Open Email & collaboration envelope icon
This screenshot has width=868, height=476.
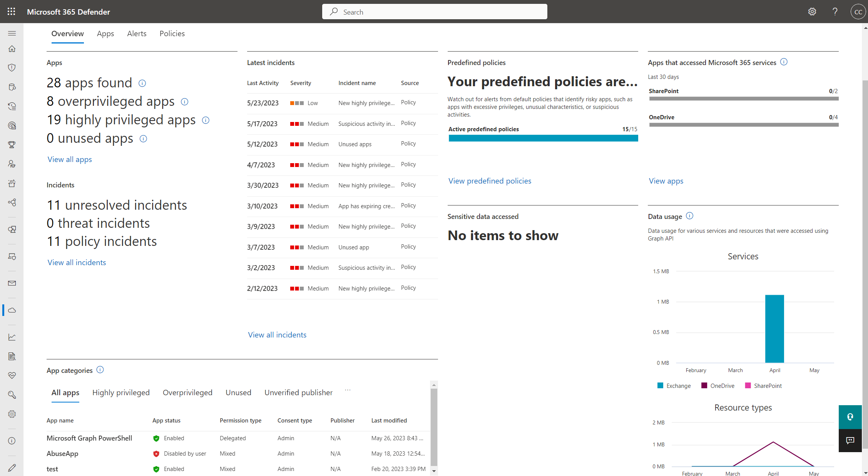(12, 283)
